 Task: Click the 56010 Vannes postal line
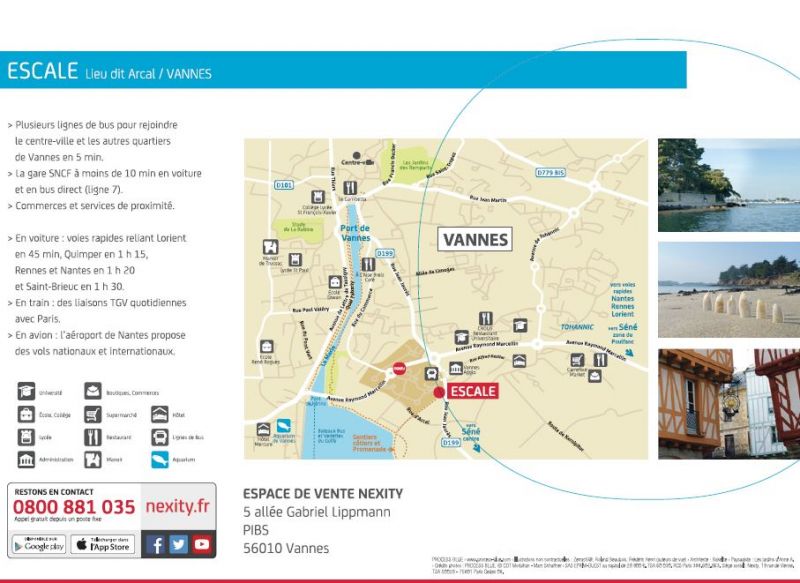(x=286, y=548)
